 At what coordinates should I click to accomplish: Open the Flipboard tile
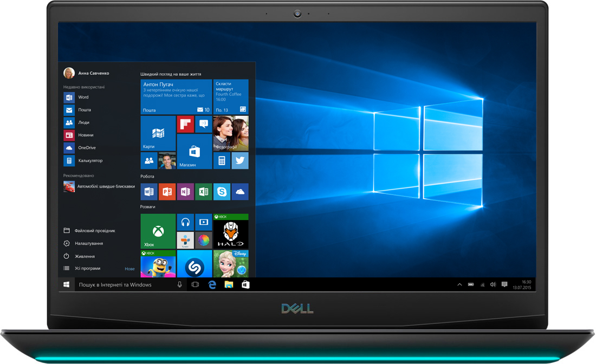coord(185,124)
